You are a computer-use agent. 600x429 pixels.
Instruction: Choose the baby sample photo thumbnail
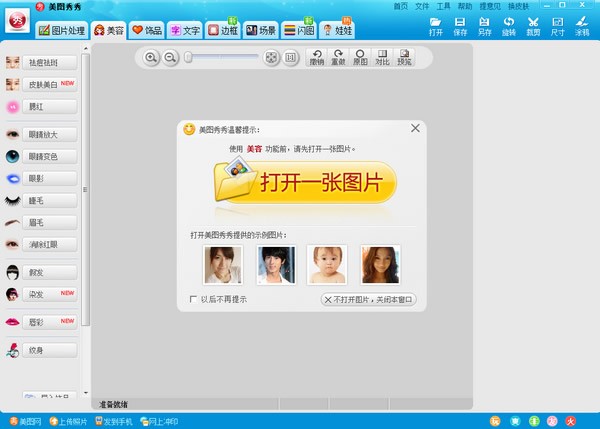coord(326,265)
